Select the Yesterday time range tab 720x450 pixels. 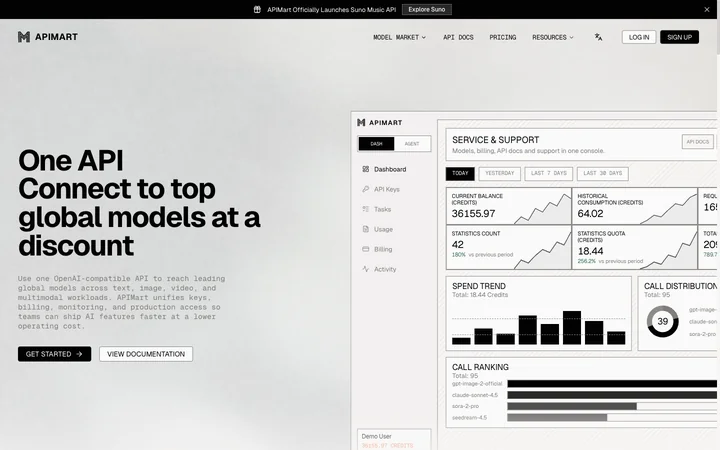[500, 174]
